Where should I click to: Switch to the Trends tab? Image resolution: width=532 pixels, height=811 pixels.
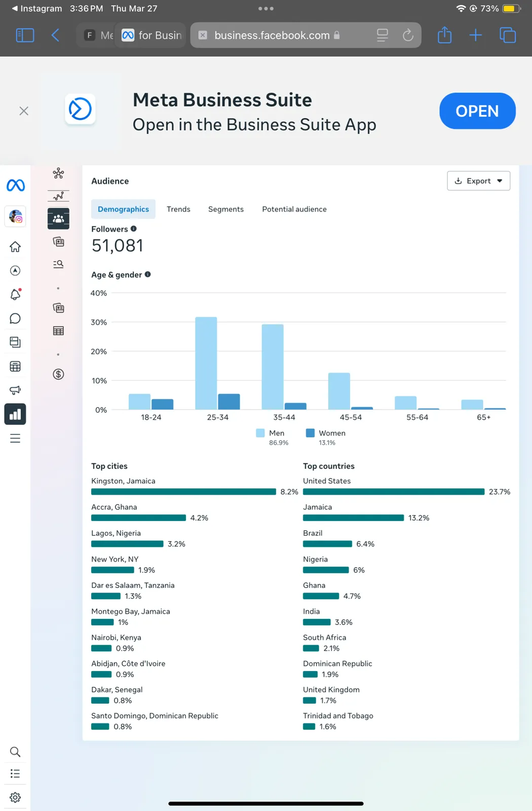click(178, 209)
